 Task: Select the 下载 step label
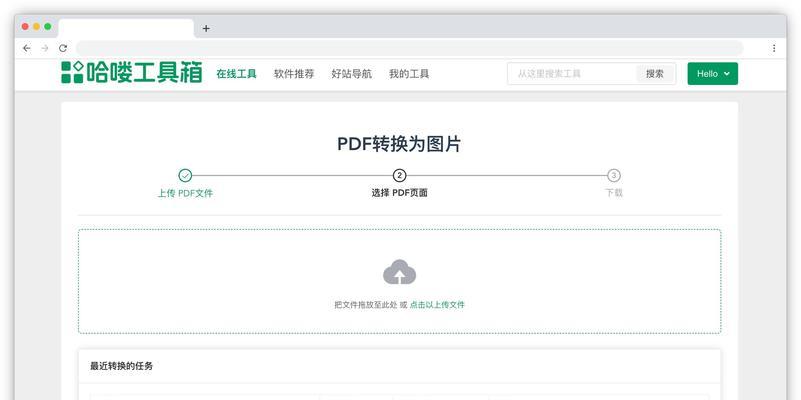pyautogui.click(x=614, y=193)
